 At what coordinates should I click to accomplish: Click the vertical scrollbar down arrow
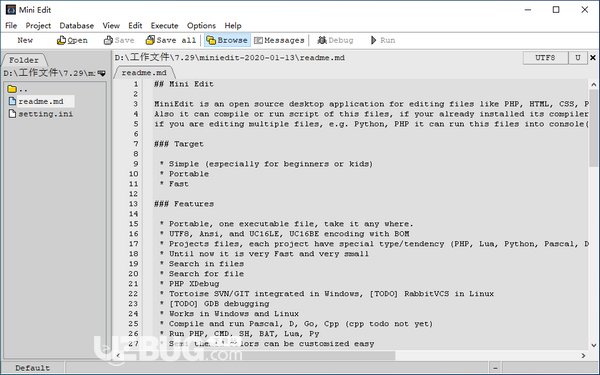[x=593, y=345]
